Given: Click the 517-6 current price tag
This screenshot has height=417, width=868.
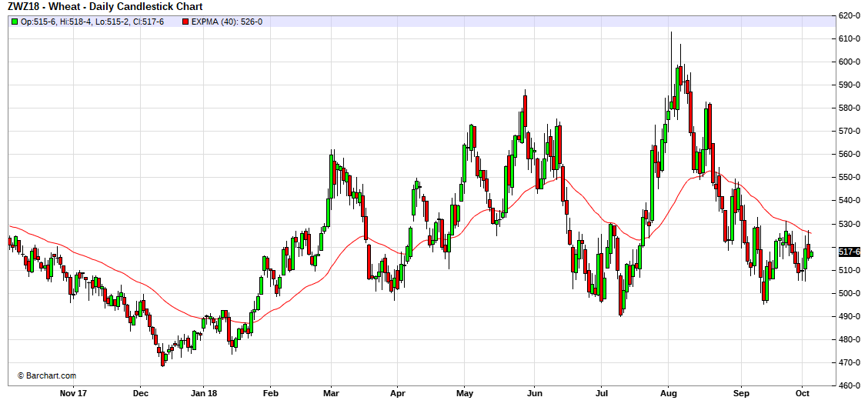Looking at the screenshot, I should pyautogui.click(x=850, y=252).
